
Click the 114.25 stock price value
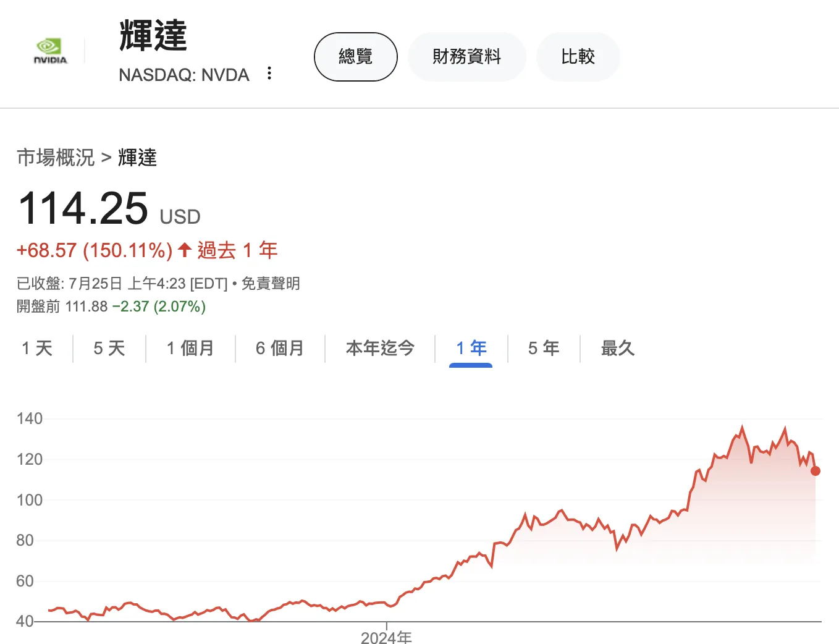(83, 208)
